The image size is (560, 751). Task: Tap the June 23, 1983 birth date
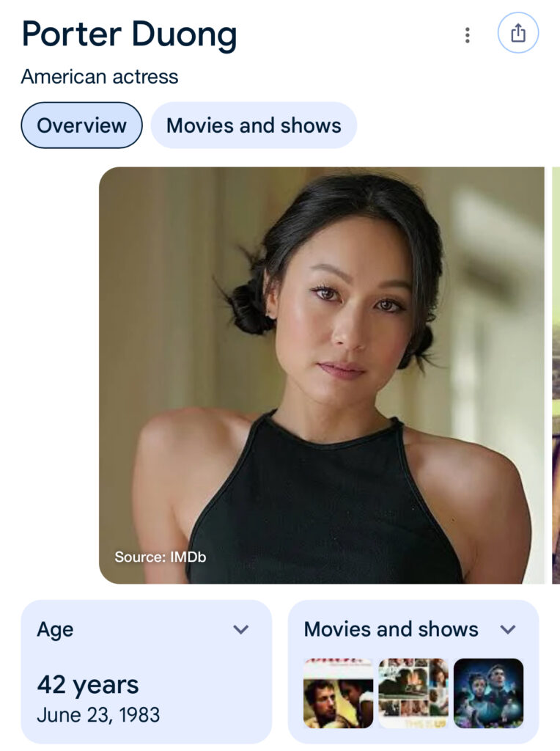(x=98, y=714)
